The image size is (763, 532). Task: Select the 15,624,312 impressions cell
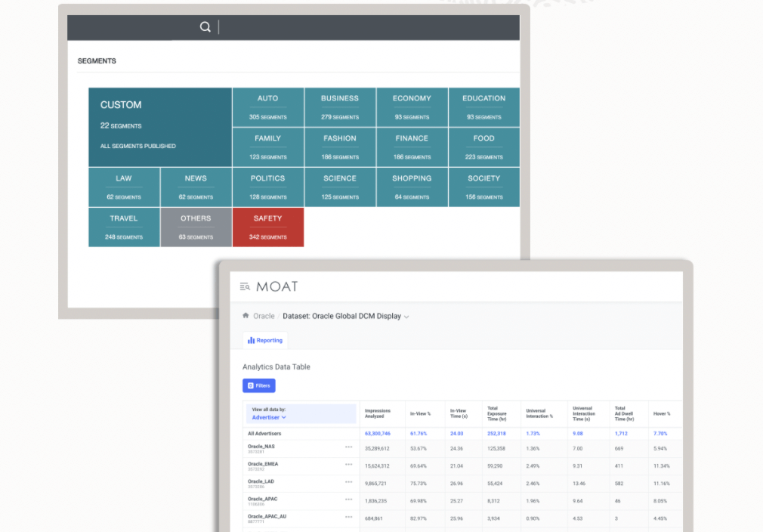coord(377,466)
